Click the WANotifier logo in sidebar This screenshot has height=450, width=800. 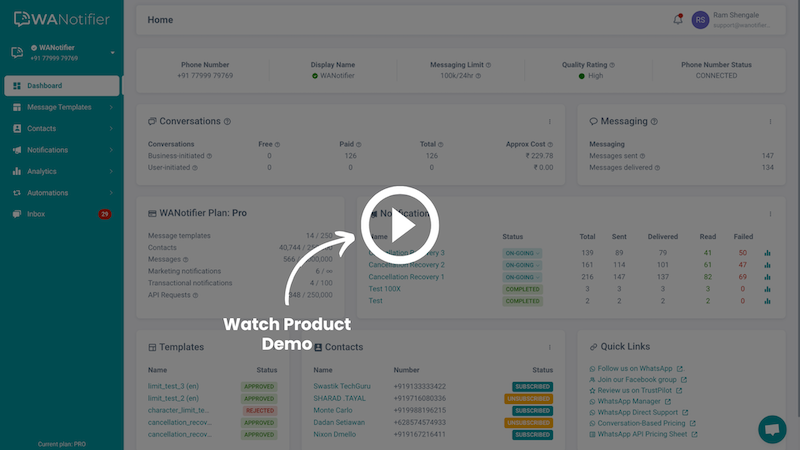coord(61,18)
